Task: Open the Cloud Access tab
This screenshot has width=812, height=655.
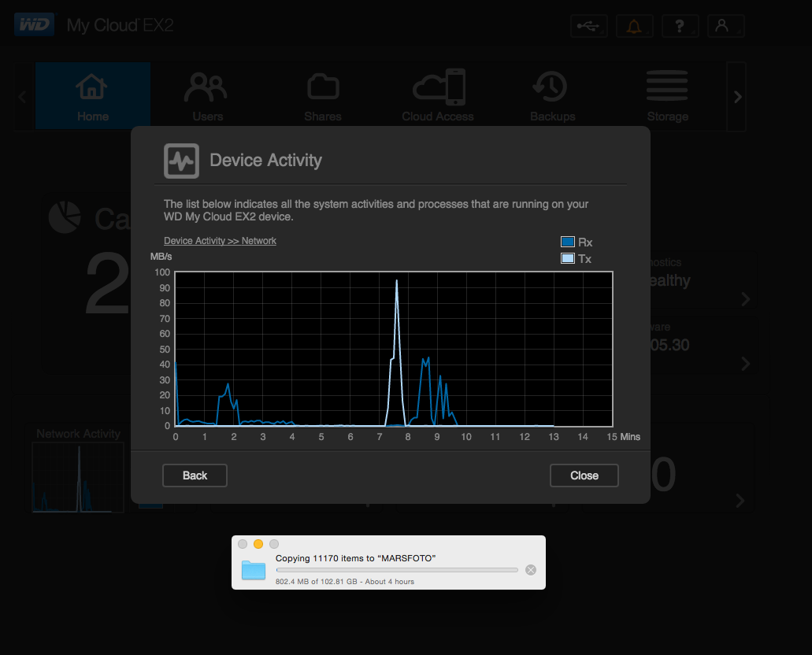Action: tap(438, 96)
